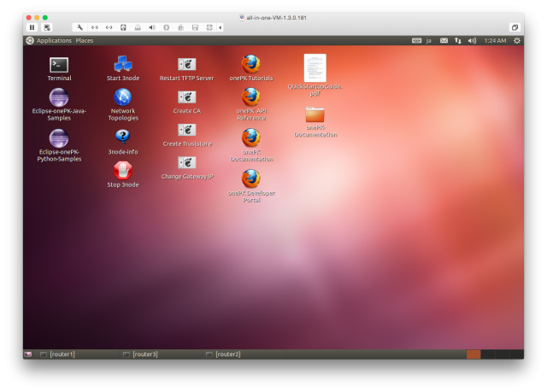Pause the virtual machine
The height and width of the screenshot is (392, 547).
pos(32,27)
